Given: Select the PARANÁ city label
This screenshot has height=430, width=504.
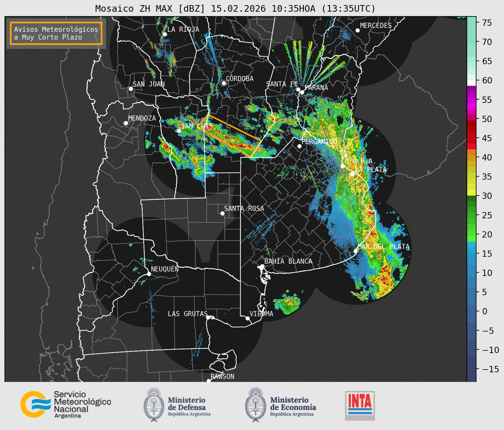Looking at the screenshot, I should 316,88.
